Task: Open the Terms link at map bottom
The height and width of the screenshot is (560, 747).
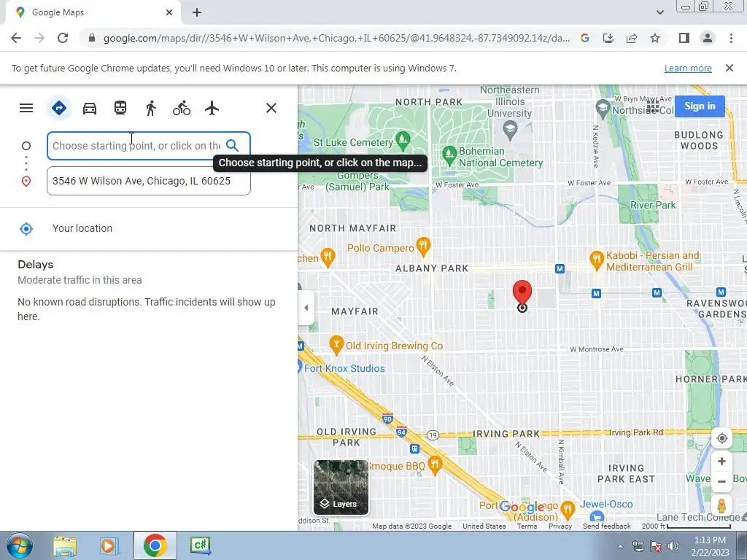Action: (527, 526)
